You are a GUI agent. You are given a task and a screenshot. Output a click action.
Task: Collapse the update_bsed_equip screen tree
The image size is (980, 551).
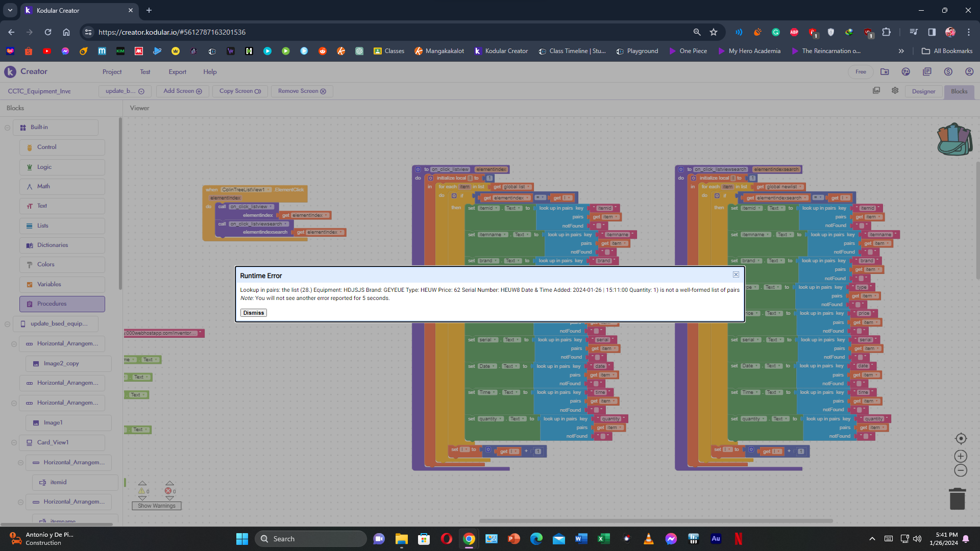coord(7,324)
